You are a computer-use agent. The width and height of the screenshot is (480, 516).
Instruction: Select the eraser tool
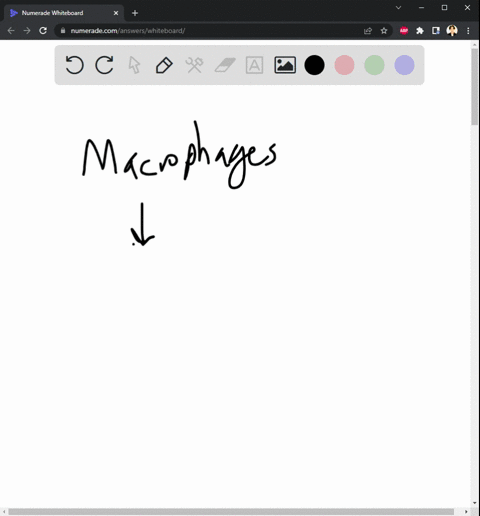(225, 65)
